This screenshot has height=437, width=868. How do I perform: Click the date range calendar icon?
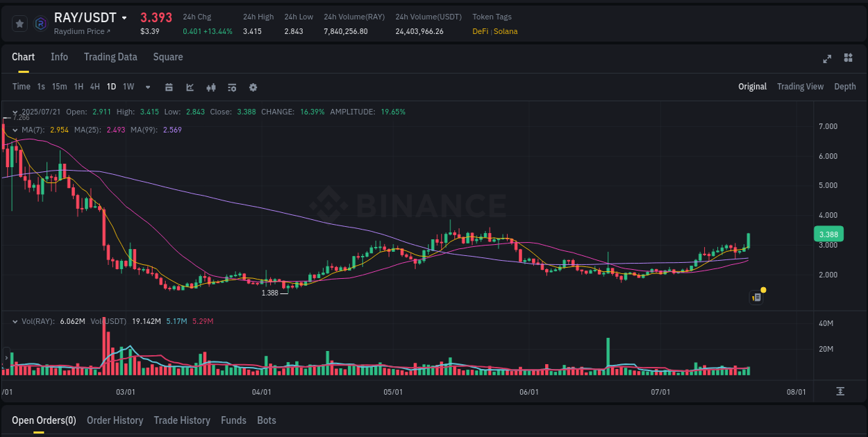click(x=169, y=87)
